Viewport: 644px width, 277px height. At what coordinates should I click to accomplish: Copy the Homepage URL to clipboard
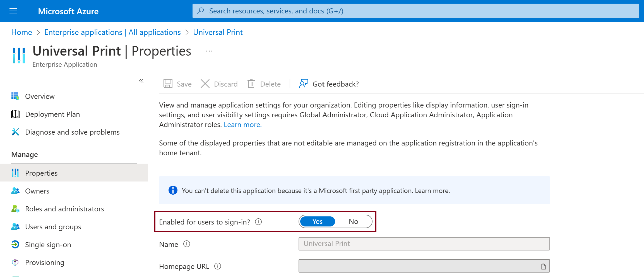tap(542, 266)
